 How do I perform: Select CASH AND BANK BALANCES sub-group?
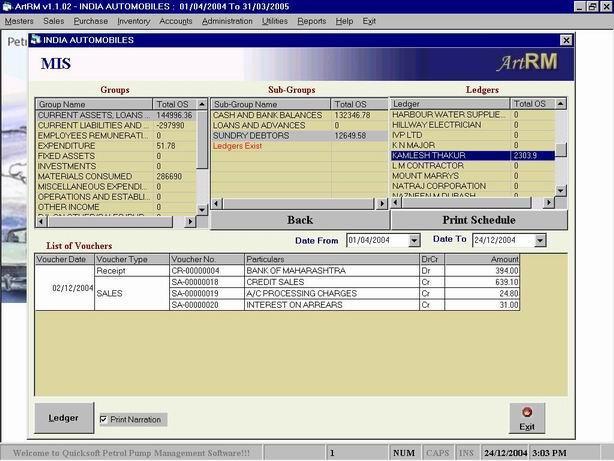tap(300, 115)
